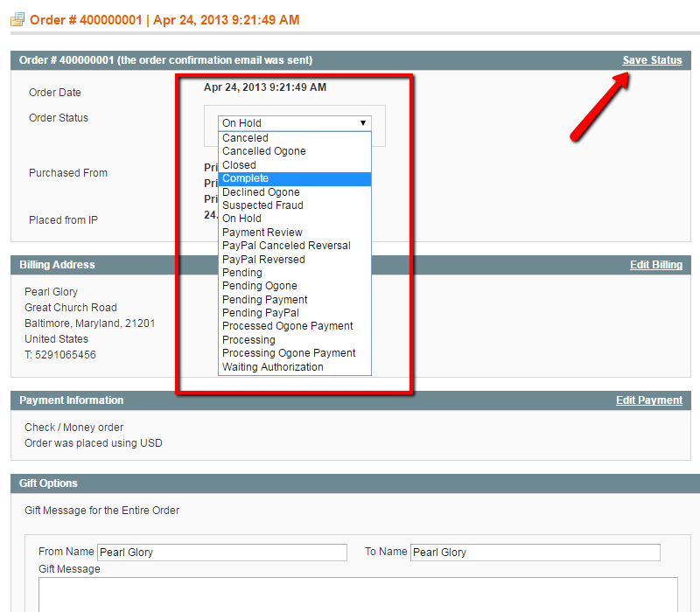Click the Save Status link

[x=652, y=60]
